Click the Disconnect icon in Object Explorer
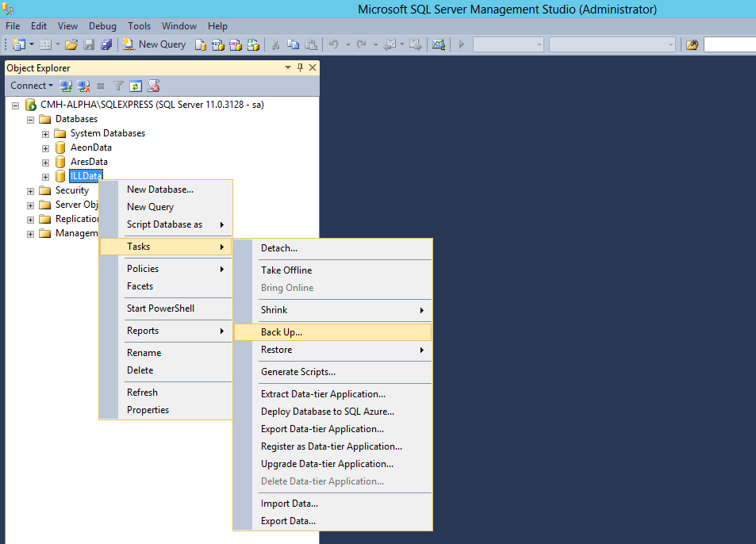 83,85
